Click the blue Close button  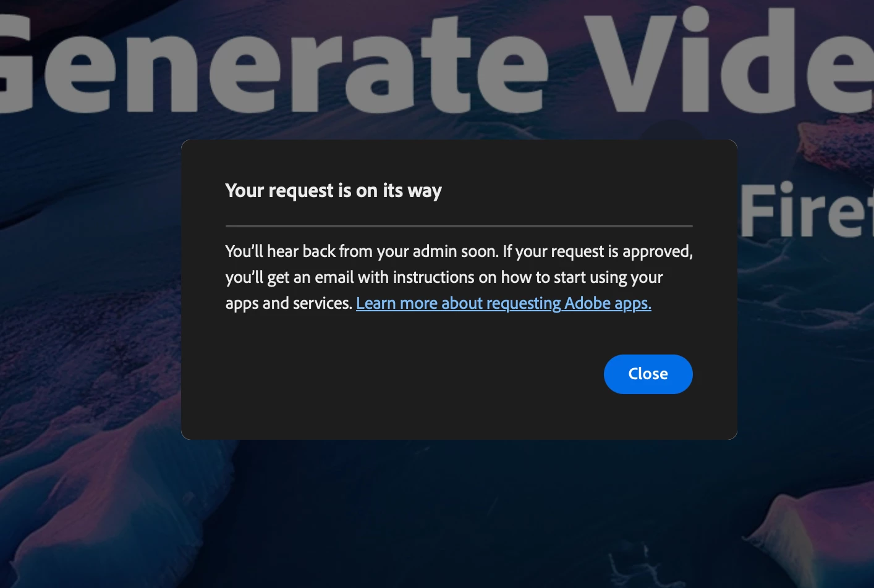tap(648, 374)
